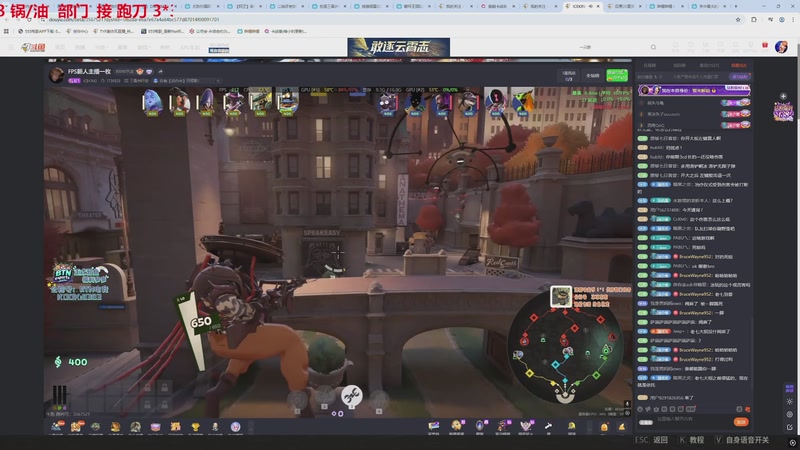The height and width of the screenshot is (450, 800).
Task: Open the user avatar in Douyu header
Action: click(x=781, y=47)
